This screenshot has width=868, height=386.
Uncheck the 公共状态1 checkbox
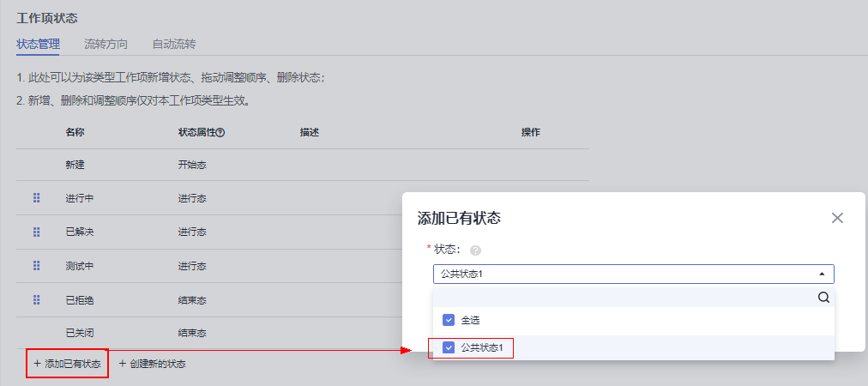(449, 348)
